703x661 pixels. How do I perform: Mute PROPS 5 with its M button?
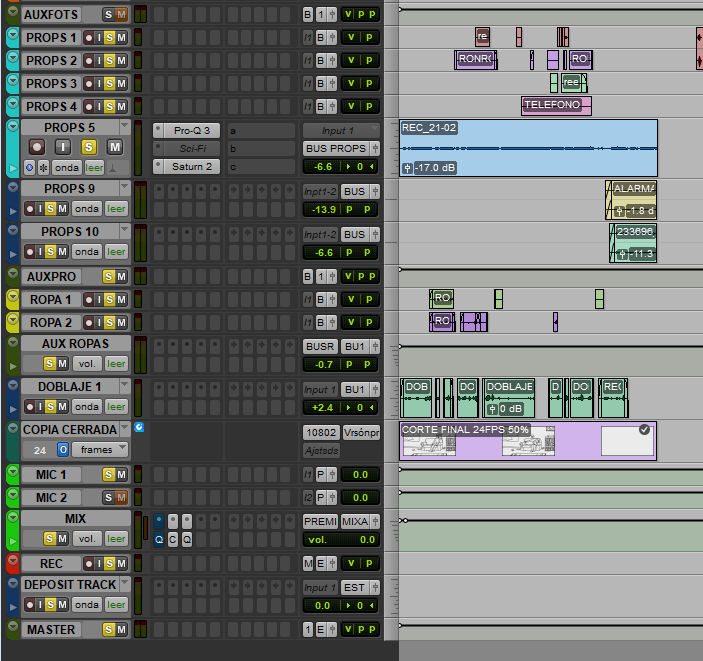pos(115,147)
